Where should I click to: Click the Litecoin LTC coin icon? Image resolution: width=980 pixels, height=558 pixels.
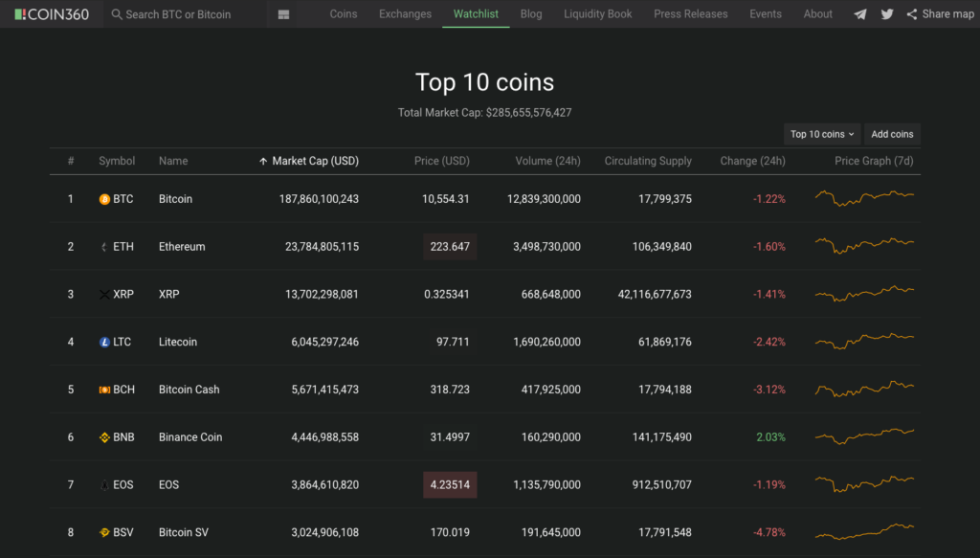click(103, 342)
